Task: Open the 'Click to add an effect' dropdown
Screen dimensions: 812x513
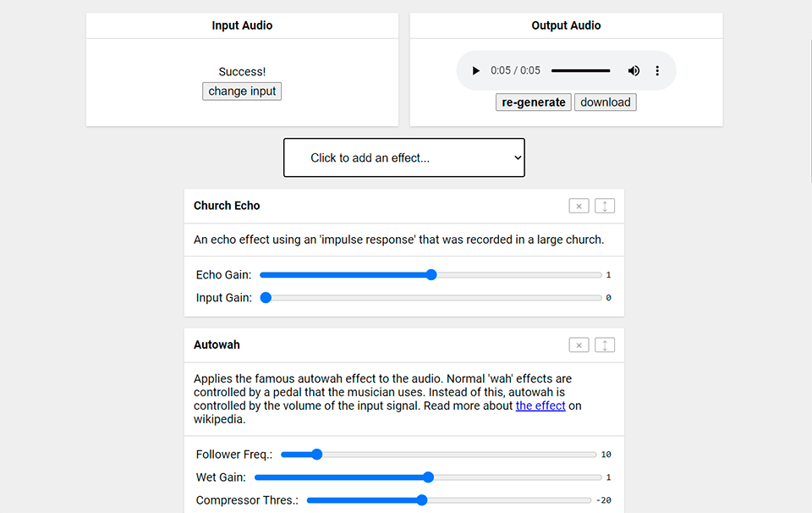Action: [x=403, y=157]
